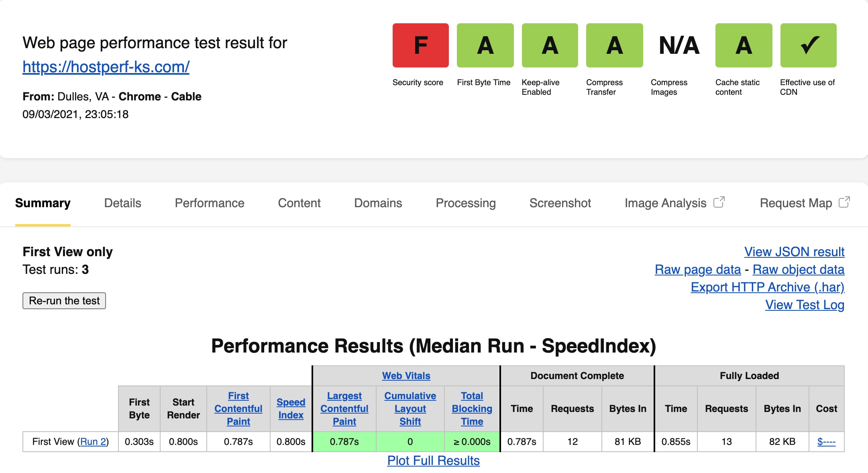Select the Summary tab
The width and height of the screenshot is (868, 473).
coord(43,203)
